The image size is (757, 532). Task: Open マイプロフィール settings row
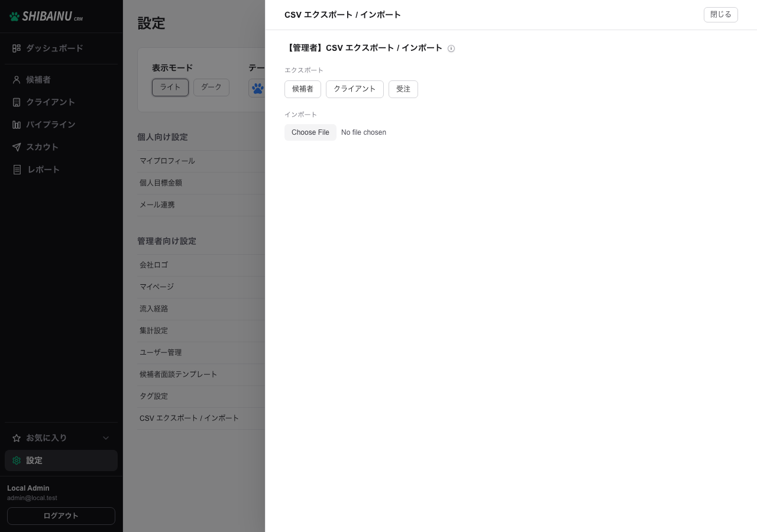(x=201, y=161)
